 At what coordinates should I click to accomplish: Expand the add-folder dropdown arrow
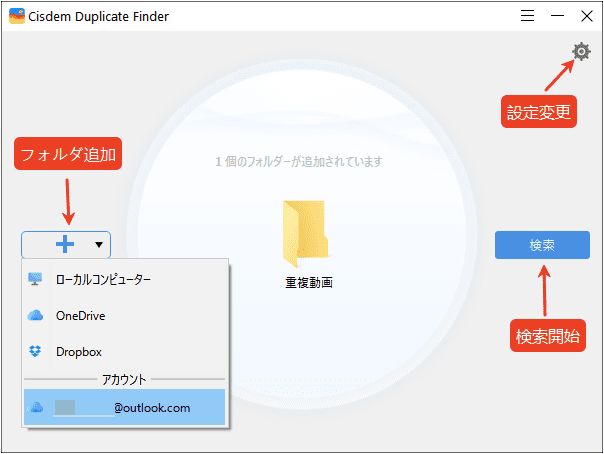coord(99,245)
